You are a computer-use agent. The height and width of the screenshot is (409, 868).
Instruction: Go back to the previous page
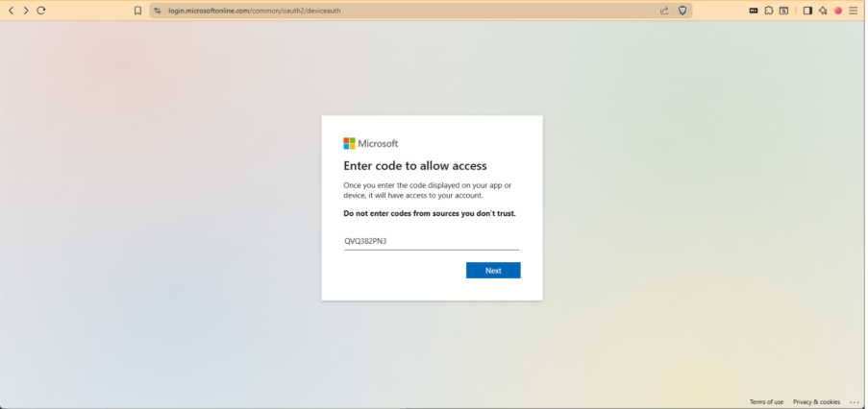pyautogui.click(x=12, y=11)
